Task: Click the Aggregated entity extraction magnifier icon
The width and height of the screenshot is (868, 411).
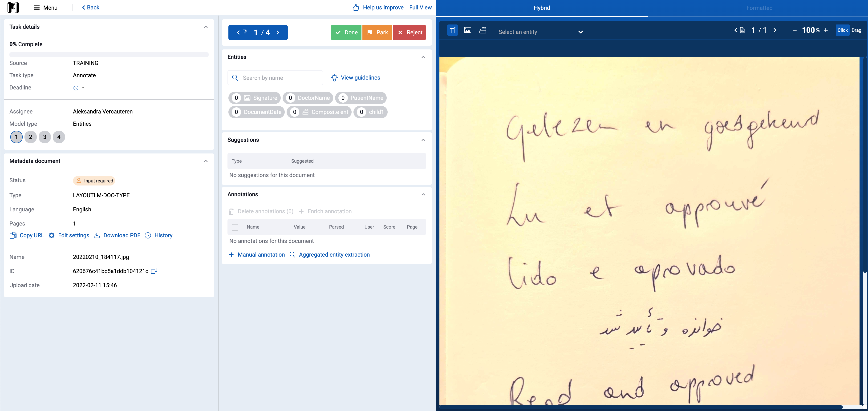Action: [x=292, y=255]
